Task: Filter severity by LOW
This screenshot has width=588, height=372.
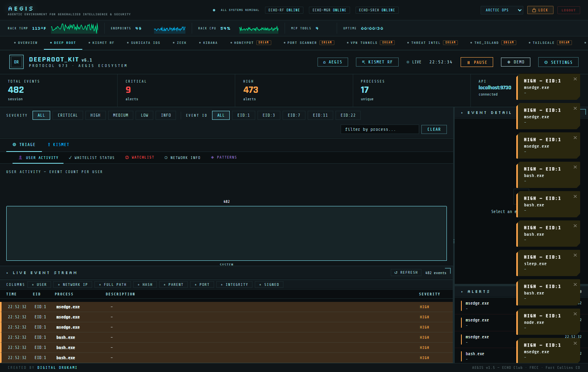Action: (145, 115)
